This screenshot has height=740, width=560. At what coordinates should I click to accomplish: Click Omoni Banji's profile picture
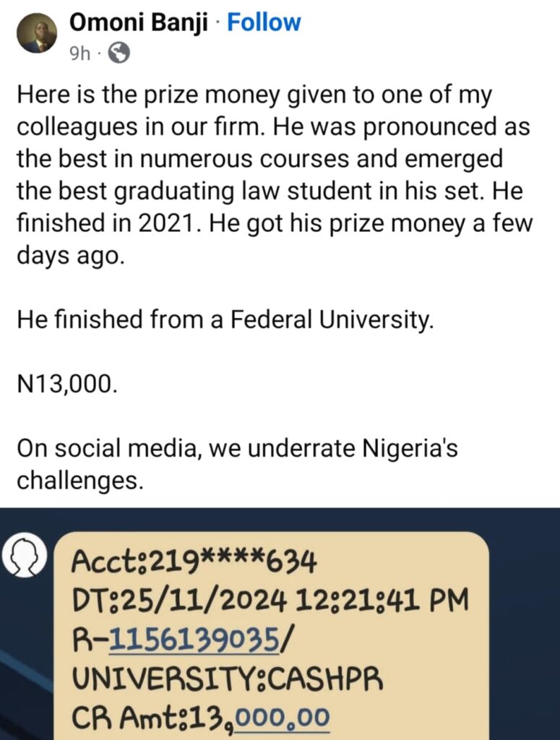[x=36, y=33]
